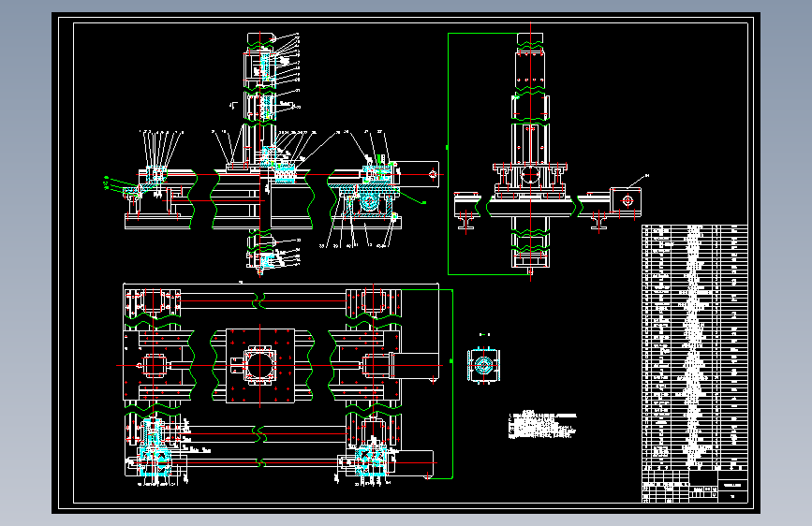The width and height of the screenshot is (812, 526).
Task: Select the top plan view of the frame
Action: (288, 384)
